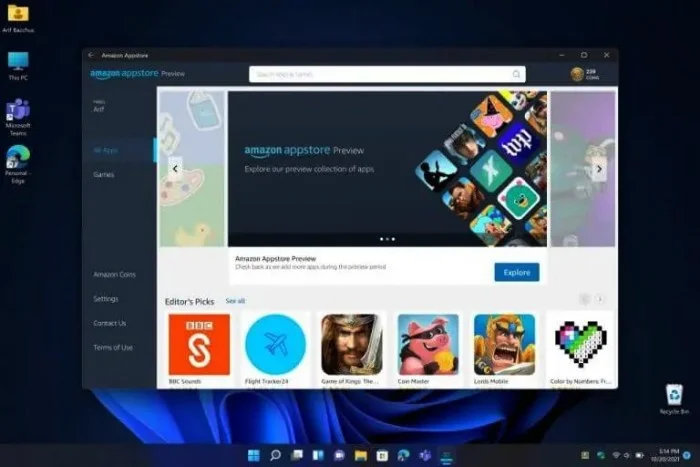Click the Editor's Picks heading
700x467 pixels.
click(x=189, y=302)
